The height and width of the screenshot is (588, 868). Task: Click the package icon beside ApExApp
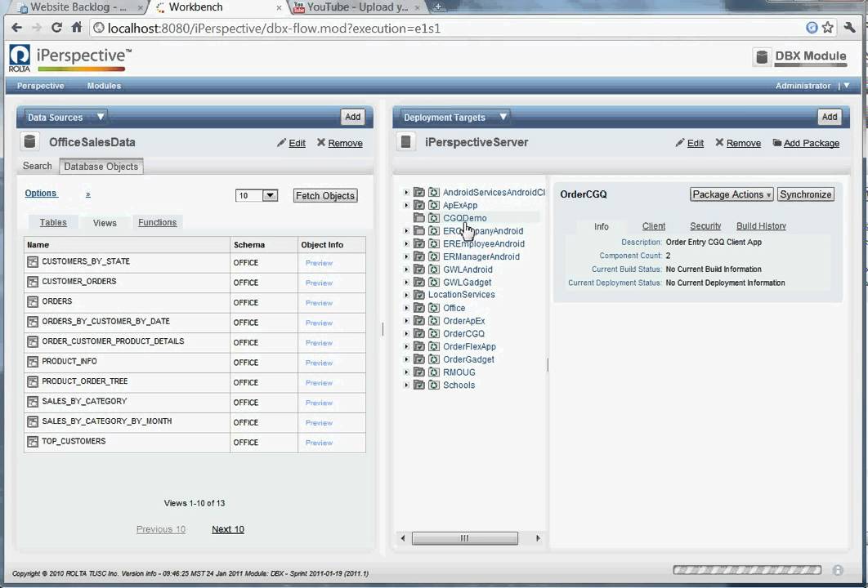pyautogui.click(x=433, y=205)
